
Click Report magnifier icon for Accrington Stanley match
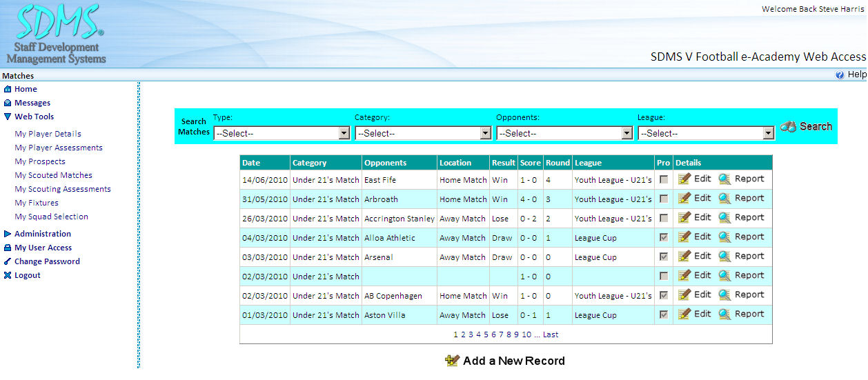tap(724, 217)
